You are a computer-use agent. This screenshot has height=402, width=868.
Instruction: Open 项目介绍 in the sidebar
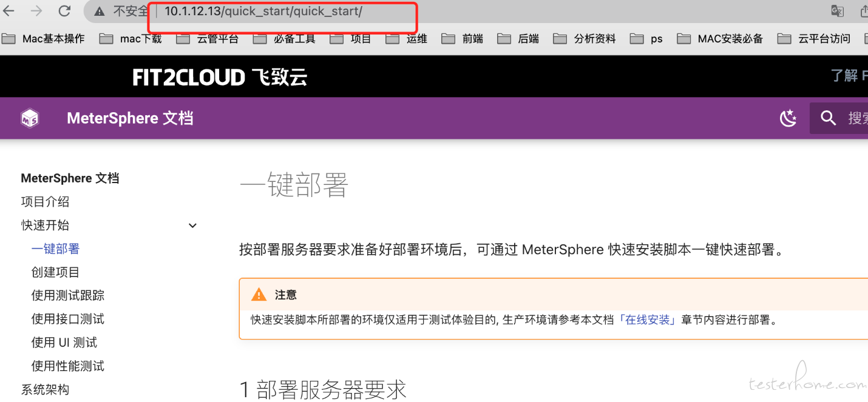[45, 202]
